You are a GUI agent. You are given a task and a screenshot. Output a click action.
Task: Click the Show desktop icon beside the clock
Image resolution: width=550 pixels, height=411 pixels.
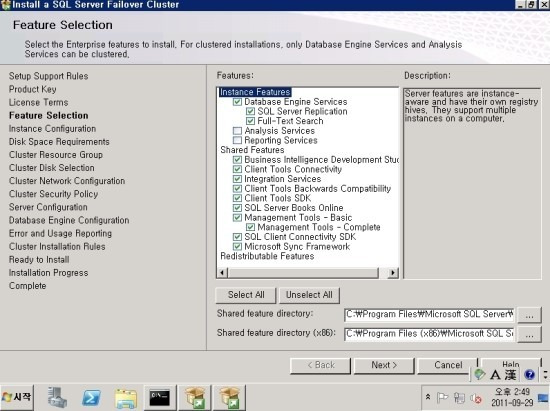(543, 398)
